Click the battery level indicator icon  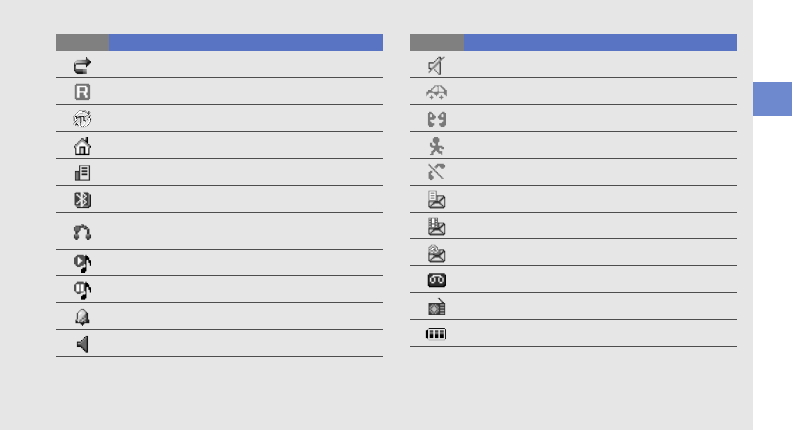(436, 335)
